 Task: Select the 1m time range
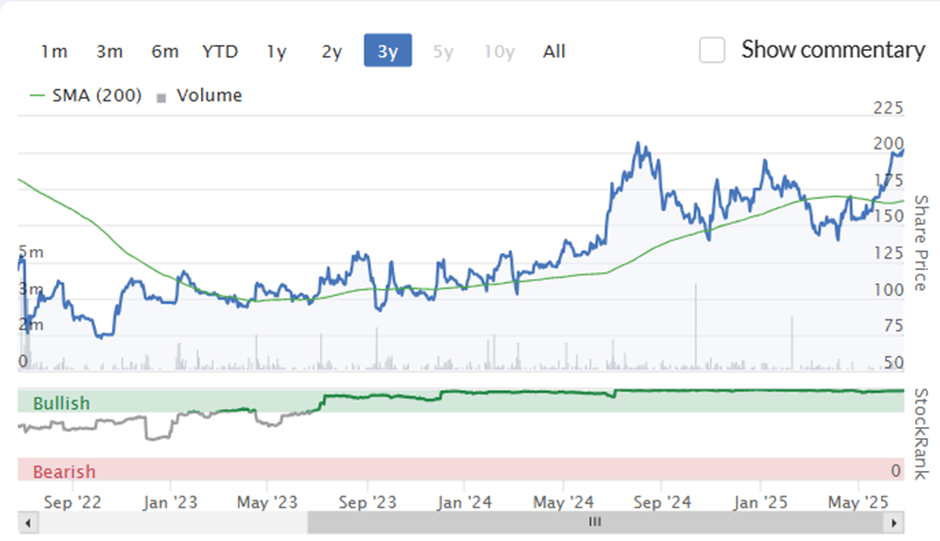click(x=54, y=52)
